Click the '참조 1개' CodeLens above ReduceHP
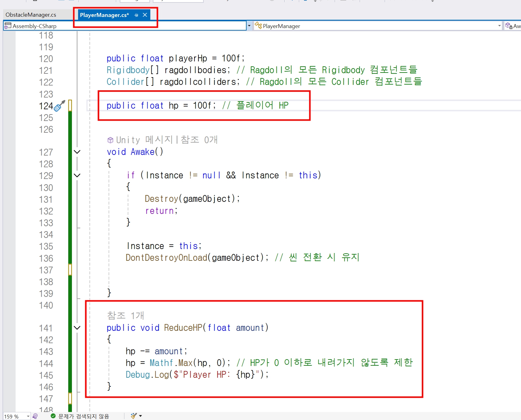Screen dimensions: 521x420 tap(126, 315)
